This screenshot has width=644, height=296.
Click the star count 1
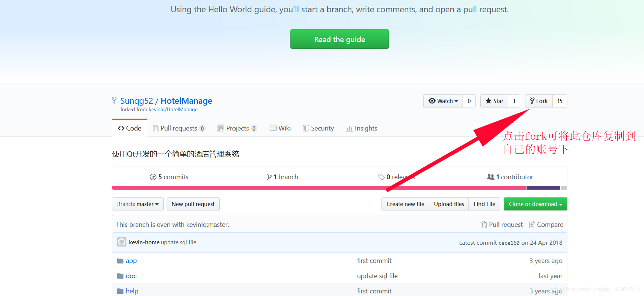pyautogui.click(x=514, y=101)
